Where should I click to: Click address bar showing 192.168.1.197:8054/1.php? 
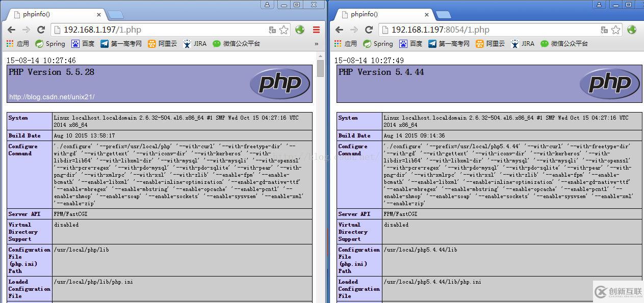tap(501, 30)
